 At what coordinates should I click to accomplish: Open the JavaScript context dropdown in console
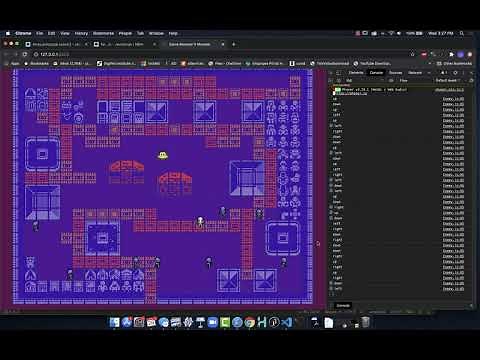click(366, 80)
